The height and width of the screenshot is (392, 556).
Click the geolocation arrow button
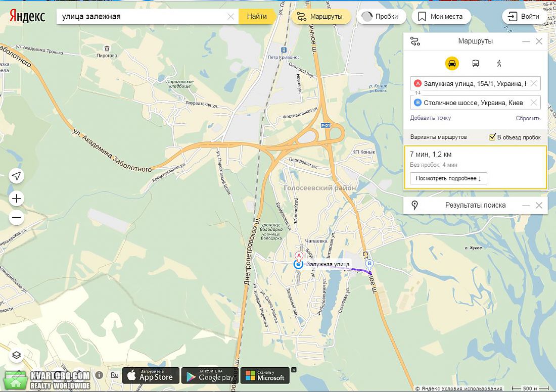point(16,176)
